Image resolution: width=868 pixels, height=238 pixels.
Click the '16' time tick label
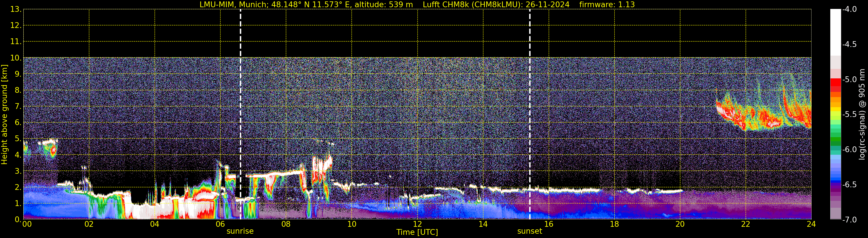tap(548, 224)
